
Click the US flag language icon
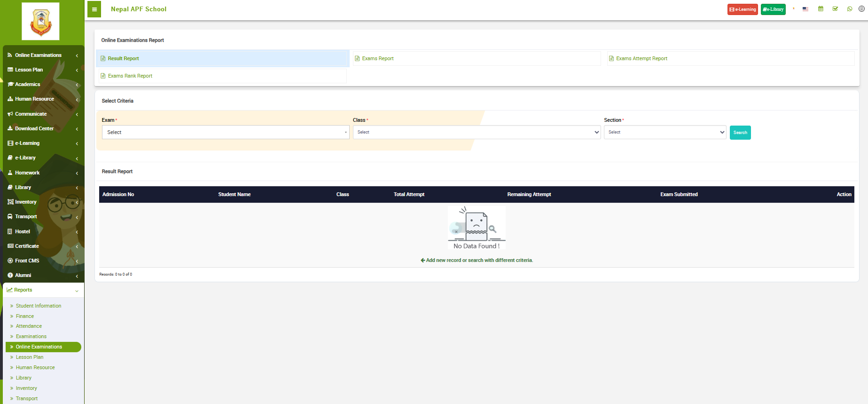point(805,9)
